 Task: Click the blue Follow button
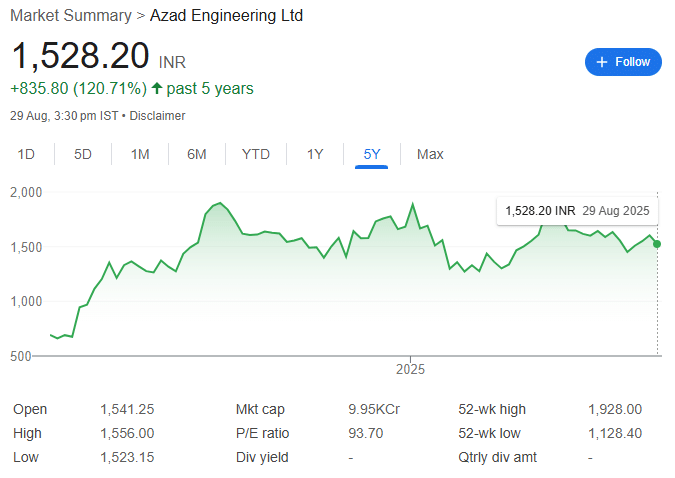pyautogui.click(x=623, y=62)
